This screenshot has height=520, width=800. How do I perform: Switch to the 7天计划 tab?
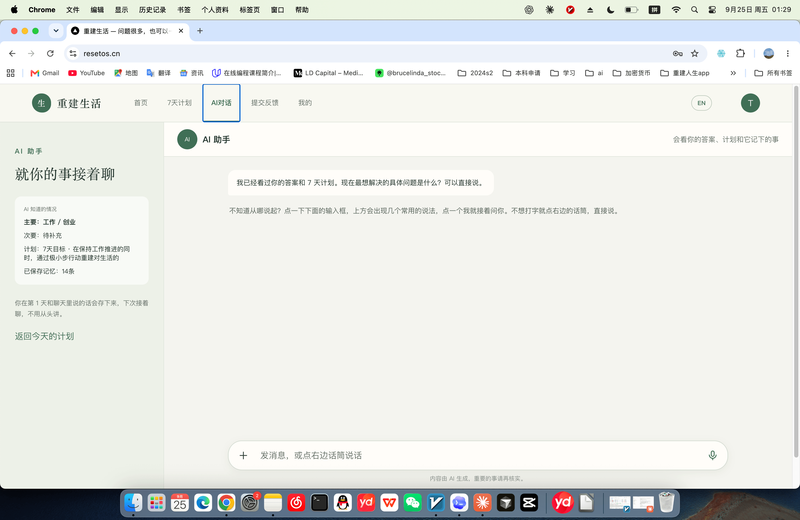tap(179, 103)
